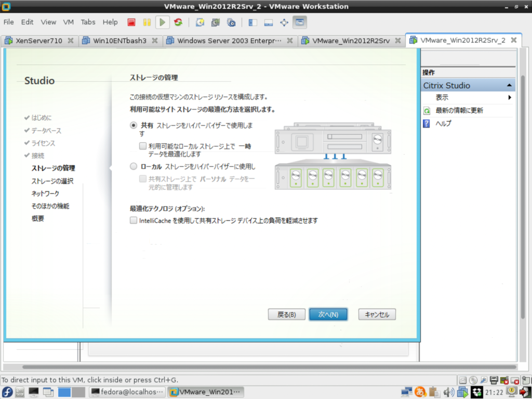Click the 戻る(B) back button
Screen dimensions: 532x399
pyautogui.click(x=287, y=314)
